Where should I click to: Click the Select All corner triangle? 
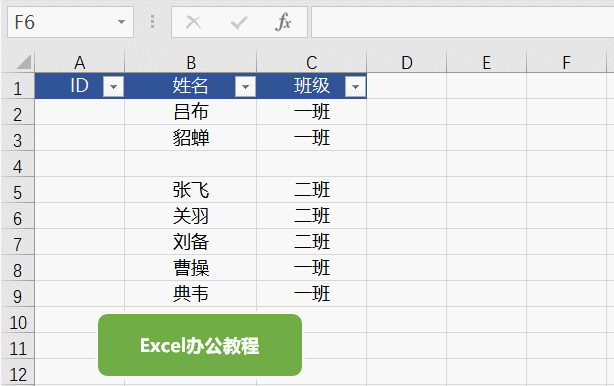pyautogui.click(x=23, y=62)
